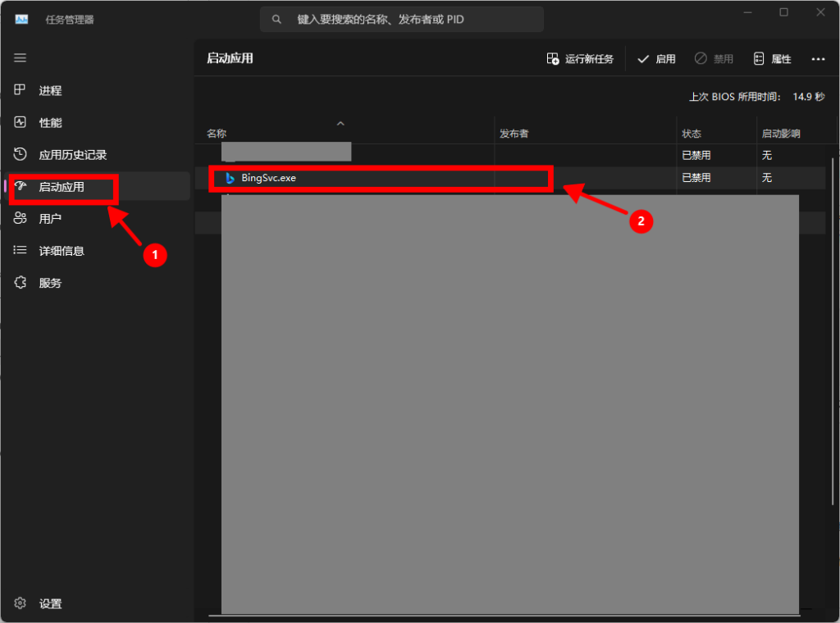Click the hamburger navigation menu icon
840x623 pixels.
[21, 57]
